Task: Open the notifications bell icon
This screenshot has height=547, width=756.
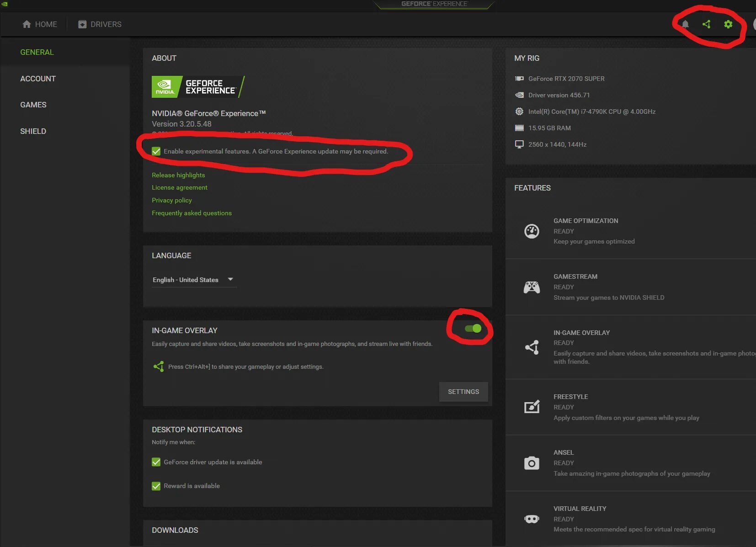Action: coord(685,24)
